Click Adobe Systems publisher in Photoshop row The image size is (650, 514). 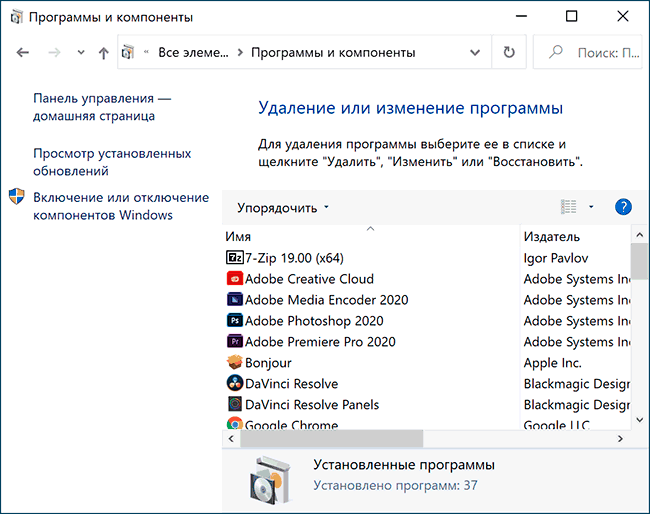[577, 321]
